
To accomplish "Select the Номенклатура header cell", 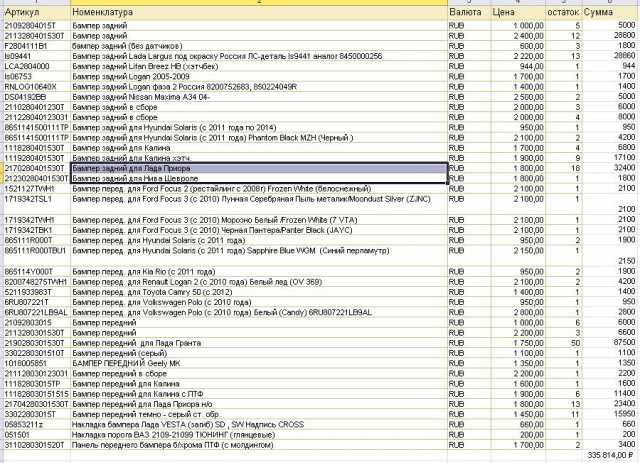I will click(259, 12).
